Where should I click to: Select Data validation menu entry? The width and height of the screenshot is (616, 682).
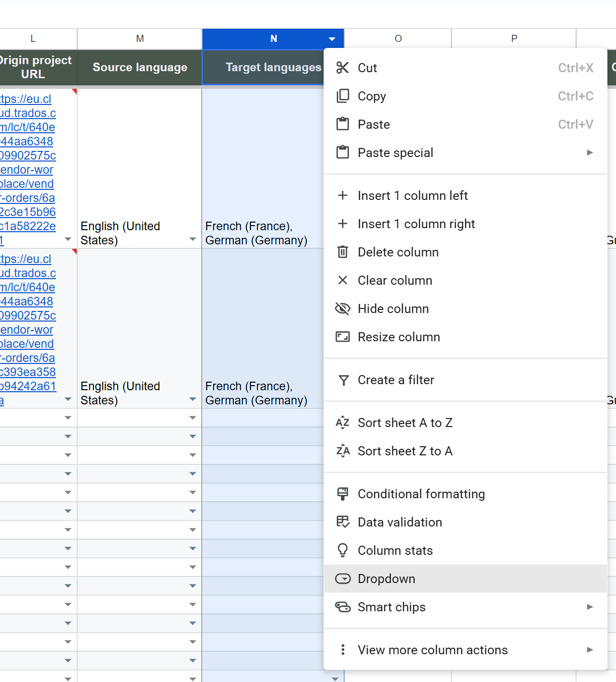(x=465, y=522)
